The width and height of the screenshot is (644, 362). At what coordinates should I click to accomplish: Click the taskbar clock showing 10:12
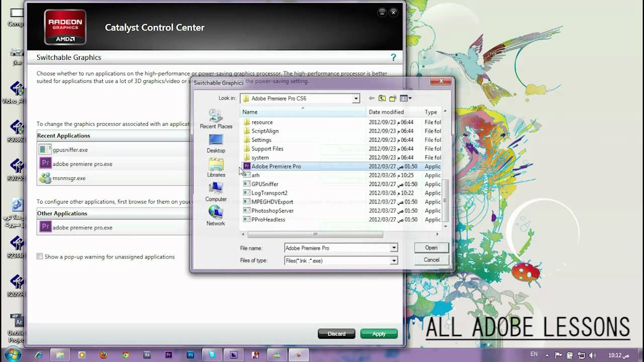[x=619, y=355]
